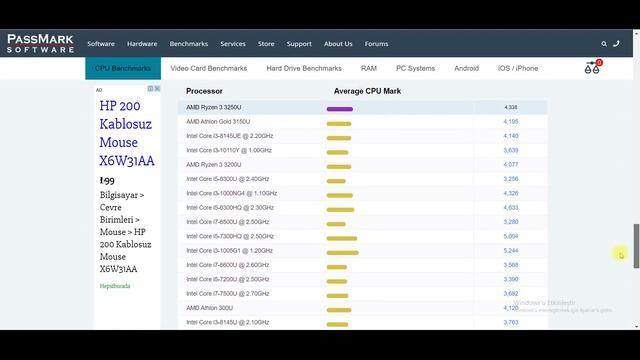This screenshot has width=640, height=360.
Task: Open the Services menu
Action: click(233, 44)
